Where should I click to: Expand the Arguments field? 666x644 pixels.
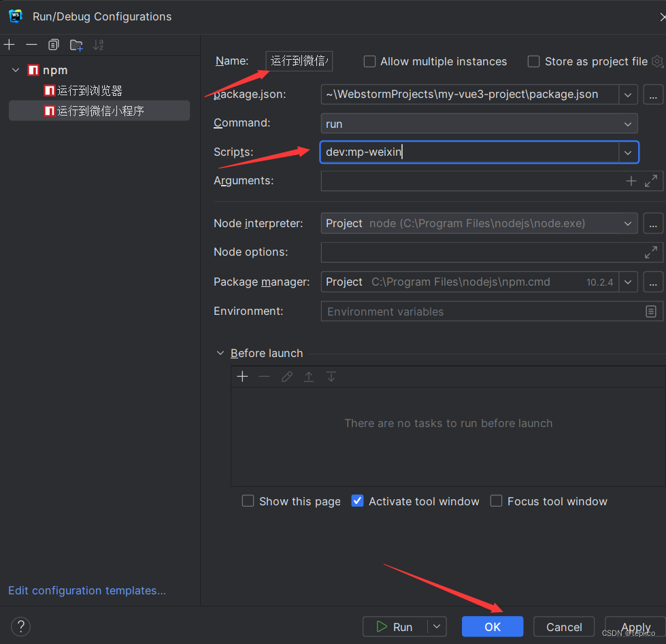tap(651, 182)
